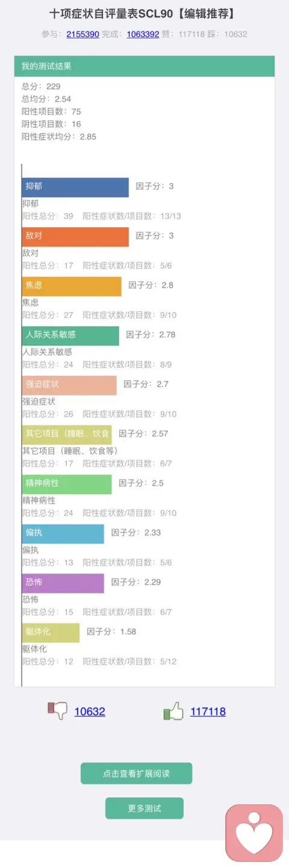Click the 更多测试 button

point(144,808)
